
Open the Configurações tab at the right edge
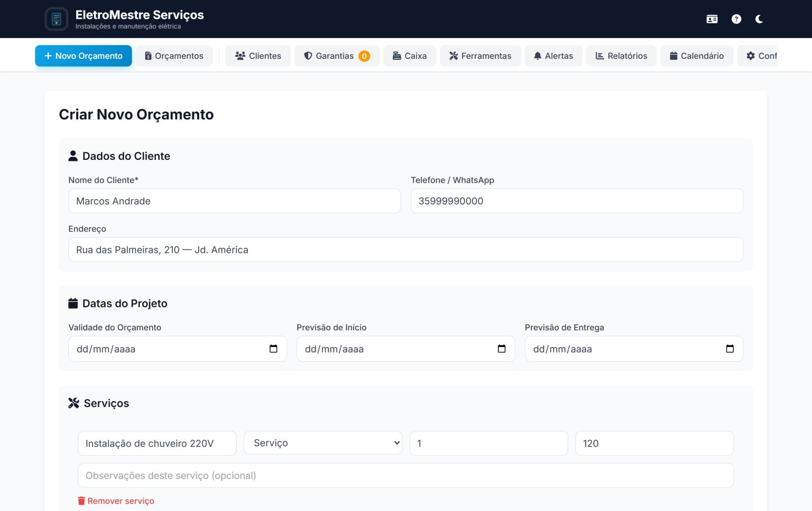click(757, 56)
